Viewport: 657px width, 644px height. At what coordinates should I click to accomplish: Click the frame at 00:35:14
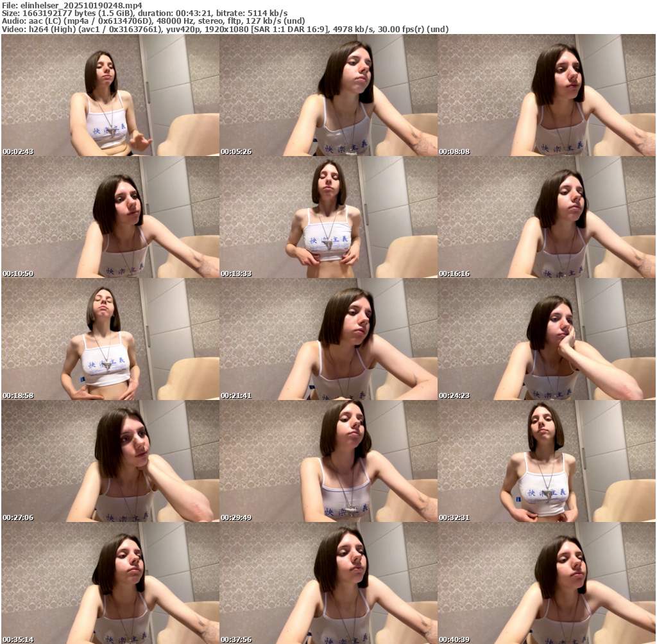click(x=110, y=582)
